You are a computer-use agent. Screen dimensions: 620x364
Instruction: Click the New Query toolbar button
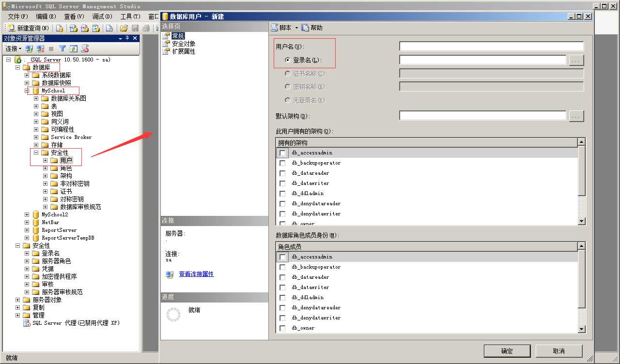pyautogui.click(x=28, y=28)
